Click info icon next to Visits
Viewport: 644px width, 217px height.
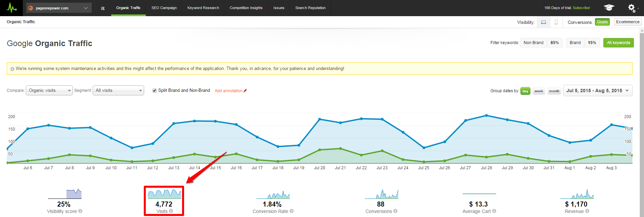[x=171, y=211]
